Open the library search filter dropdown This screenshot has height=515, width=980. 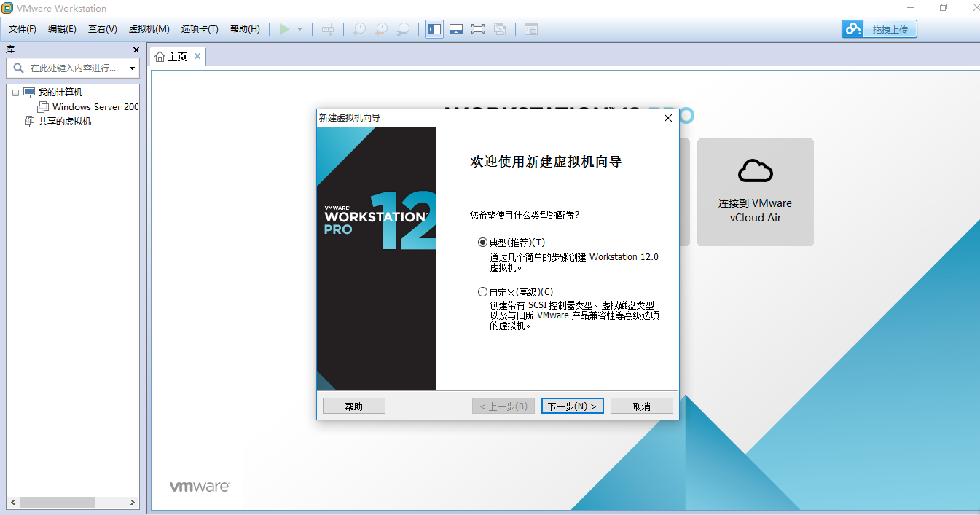pos(132,68)
